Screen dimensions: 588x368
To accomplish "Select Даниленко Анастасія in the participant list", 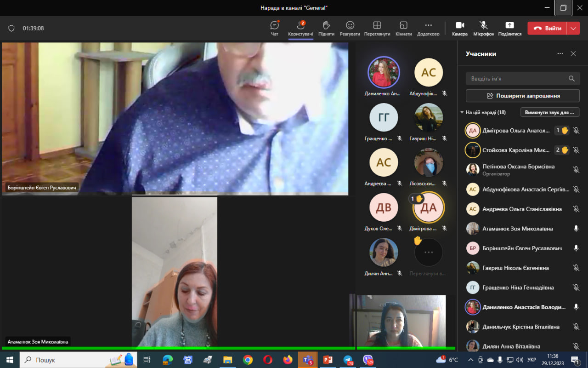I will [523, 307].
